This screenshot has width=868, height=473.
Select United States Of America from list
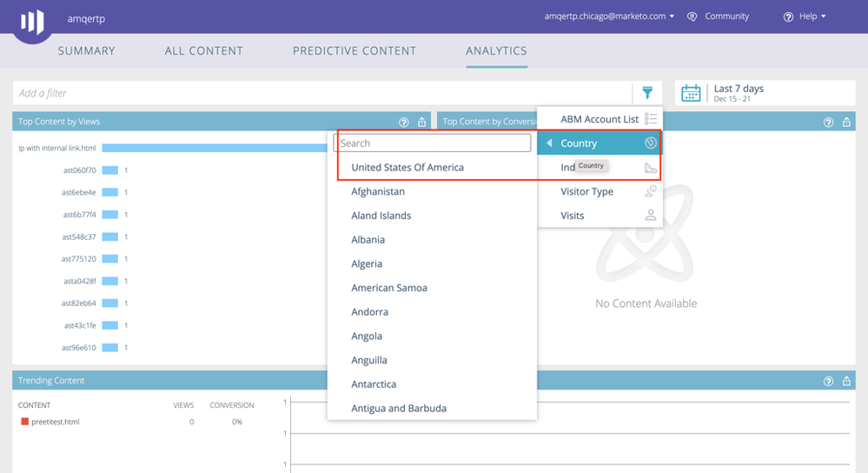point(407,167)
